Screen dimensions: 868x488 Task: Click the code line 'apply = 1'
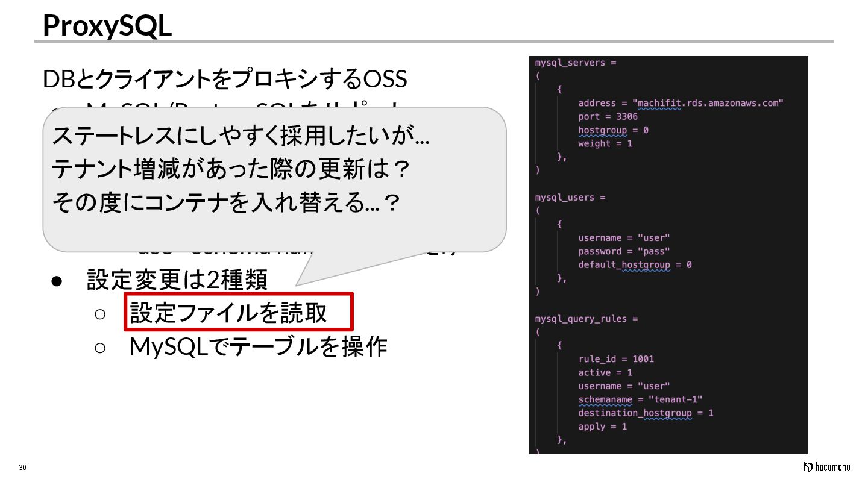click(603, 427)
